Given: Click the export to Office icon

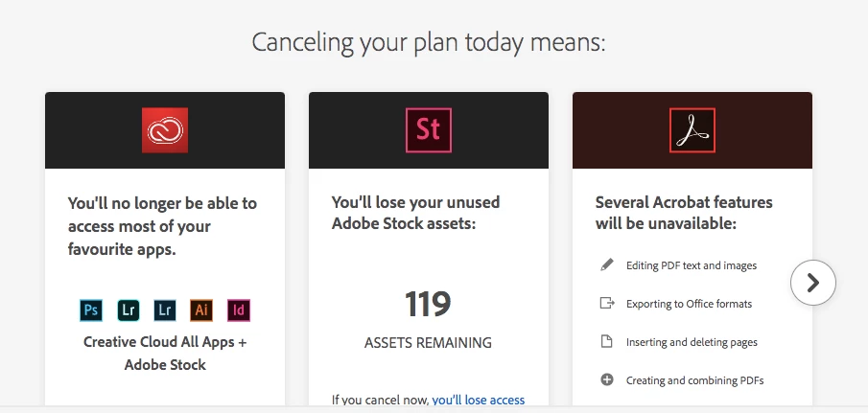Looking at the screenshot, I should click(607, 303).
